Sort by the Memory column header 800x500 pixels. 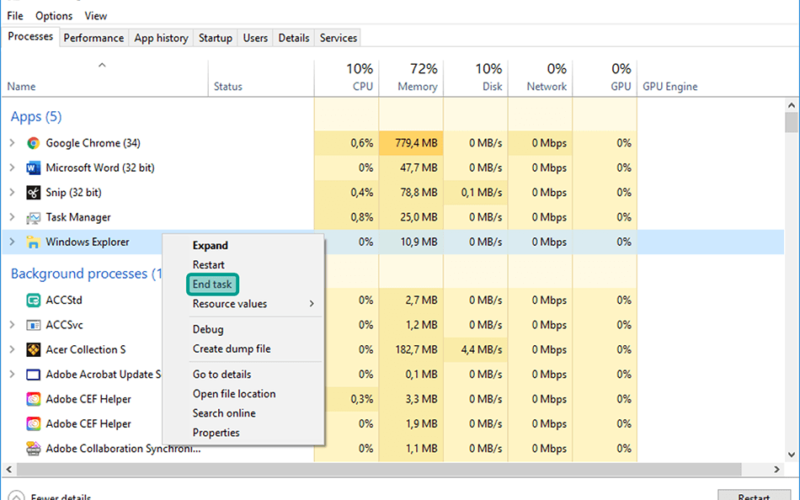tap(411, 78)
